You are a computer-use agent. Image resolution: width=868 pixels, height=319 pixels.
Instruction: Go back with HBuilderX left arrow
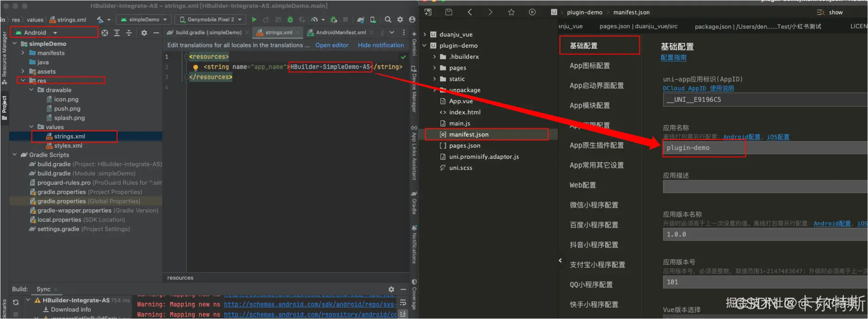pos(470,12)
